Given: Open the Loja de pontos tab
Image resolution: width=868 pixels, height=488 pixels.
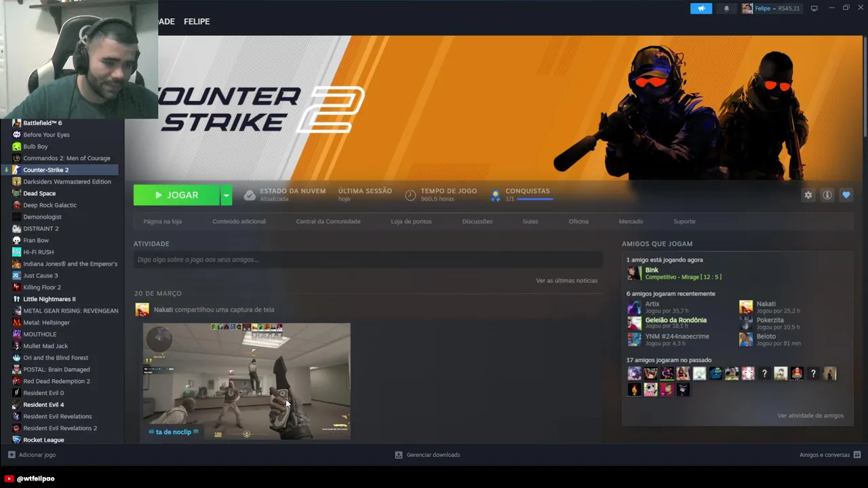Looking at the screenshot, I should (411, 222).
